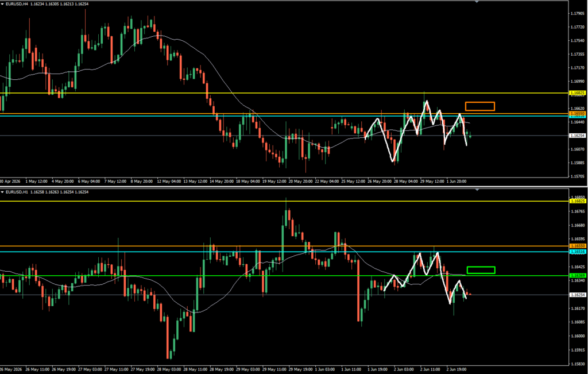Click the 1.16085 price scale label
Viewport: 588px width, 374px height.
(x=578, y=323)
